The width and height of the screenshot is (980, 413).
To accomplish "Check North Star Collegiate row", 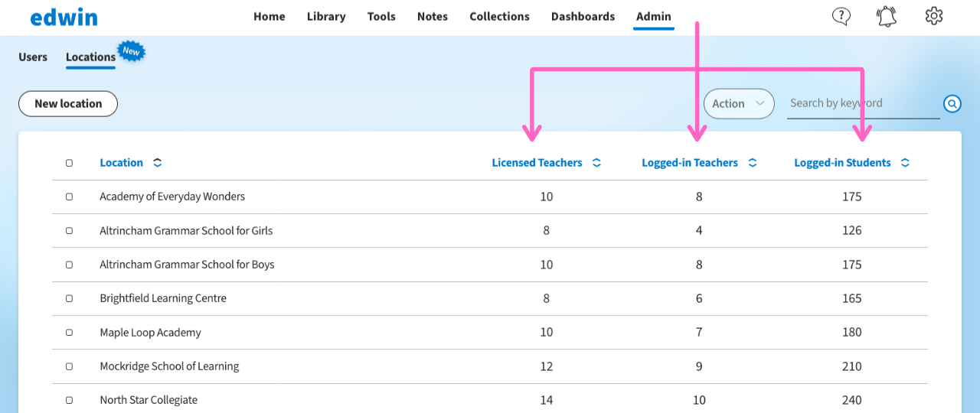I will [x=69, y=400].
